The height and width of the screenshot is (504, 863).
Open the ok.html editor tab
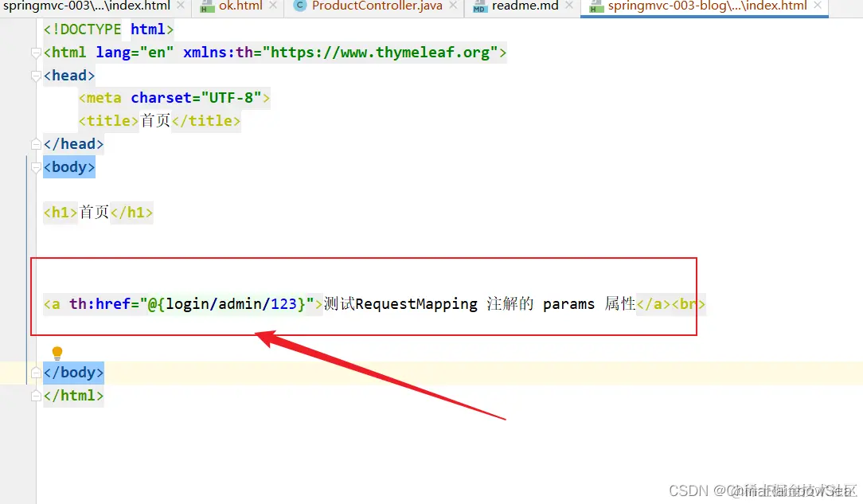click(x=240, y=6)
